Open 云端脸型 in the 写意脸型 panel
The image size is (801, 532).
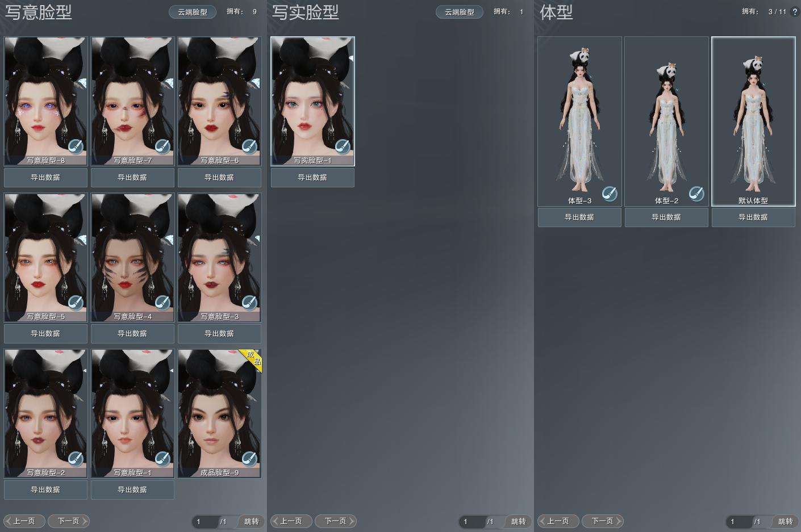point(193,12)
